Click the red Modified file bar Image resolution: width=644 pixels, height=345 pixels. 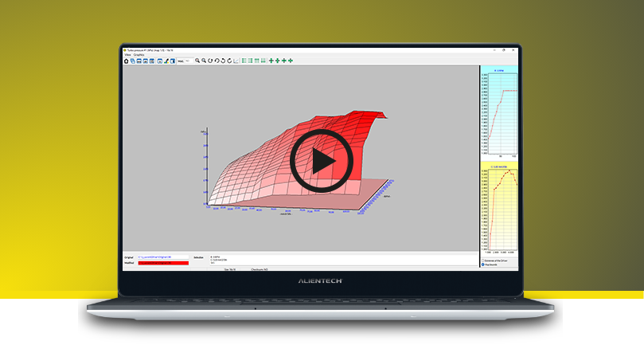[163, 262]
